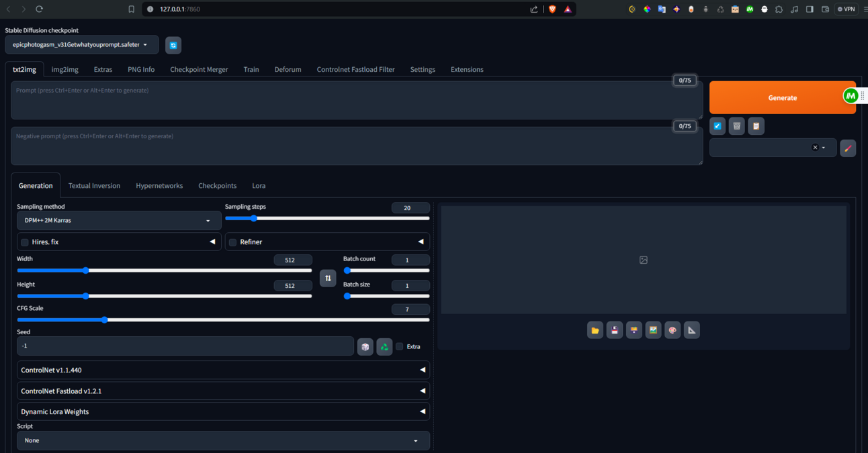Expand the ControlNet v1.1.440 section
Viewport: 868px width, 453px height.
(223, 370)
